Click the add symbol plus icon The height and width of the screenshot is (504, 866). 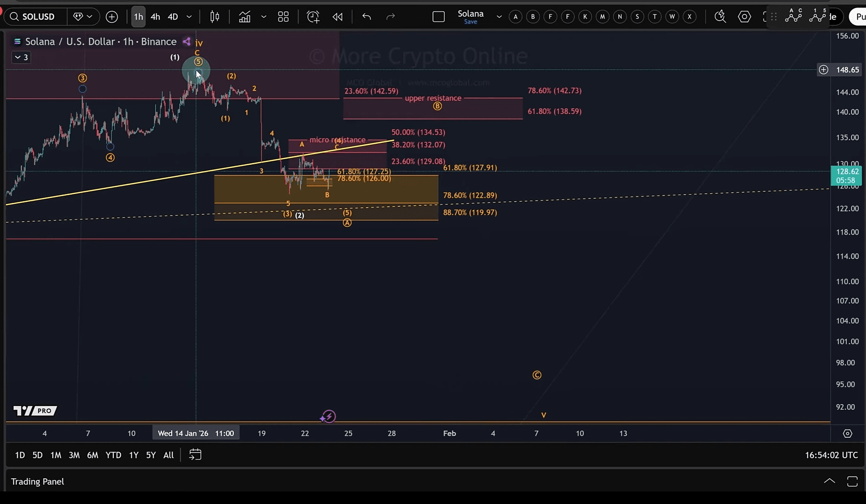(x=112, y=17)
